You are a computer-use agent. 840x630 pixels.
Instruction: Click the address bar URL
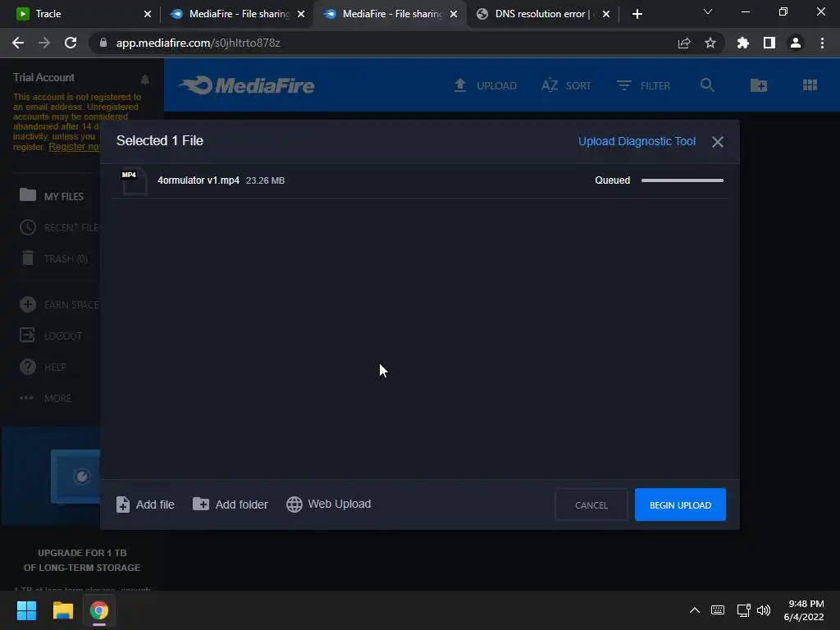pos(199,43)
